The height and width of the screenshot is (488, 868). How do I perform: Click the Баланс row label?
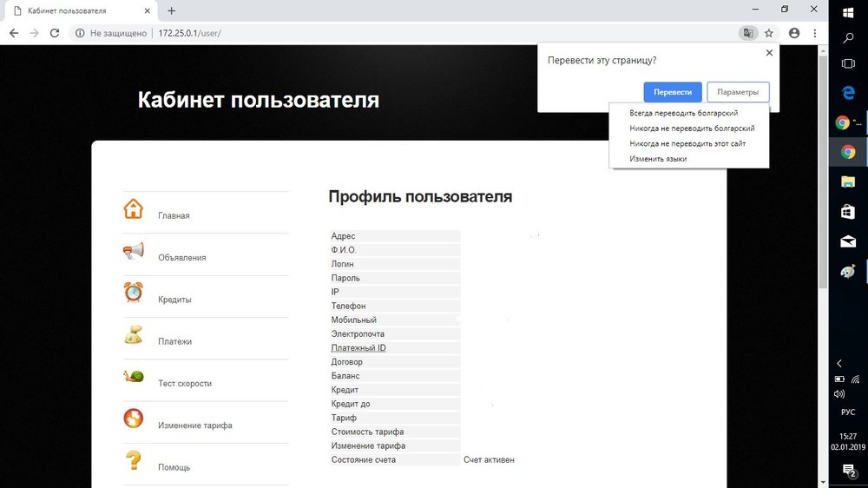(345, 376)
